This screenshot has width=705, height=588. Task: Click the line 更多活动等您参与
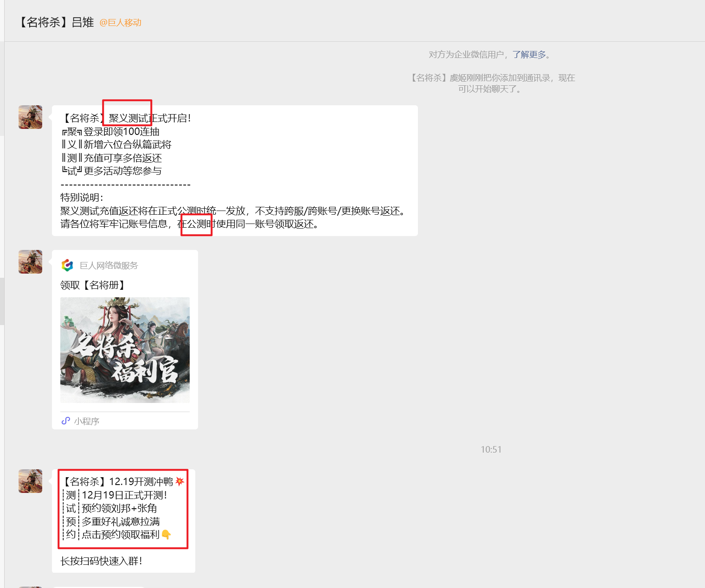pos(123,171)
